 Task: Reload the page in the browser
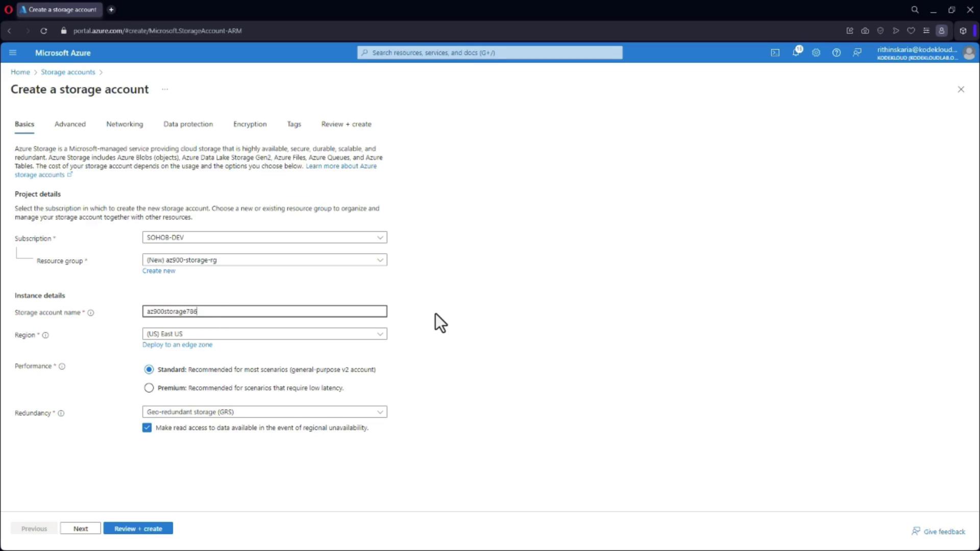(x=44, y=31)
